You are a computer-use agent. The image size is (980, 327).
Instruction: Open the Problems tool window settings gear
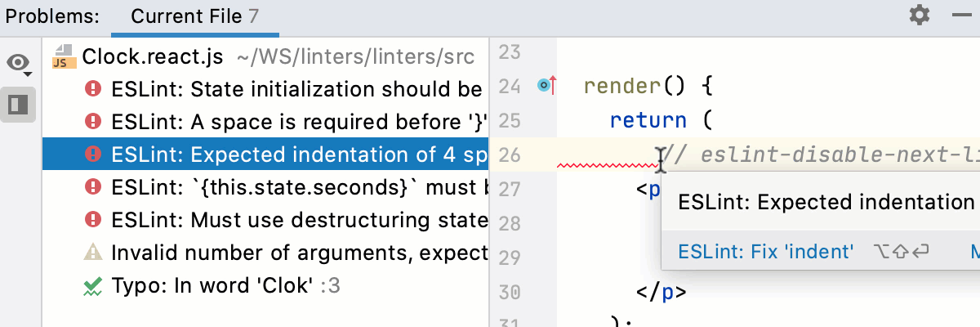pos(920,16)
